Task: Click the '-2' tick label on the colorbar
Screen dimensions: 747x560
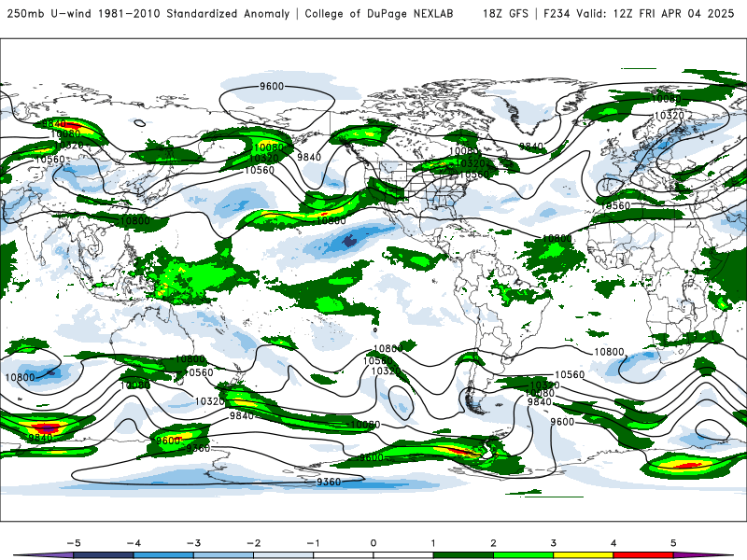Action: coord(253,543)
